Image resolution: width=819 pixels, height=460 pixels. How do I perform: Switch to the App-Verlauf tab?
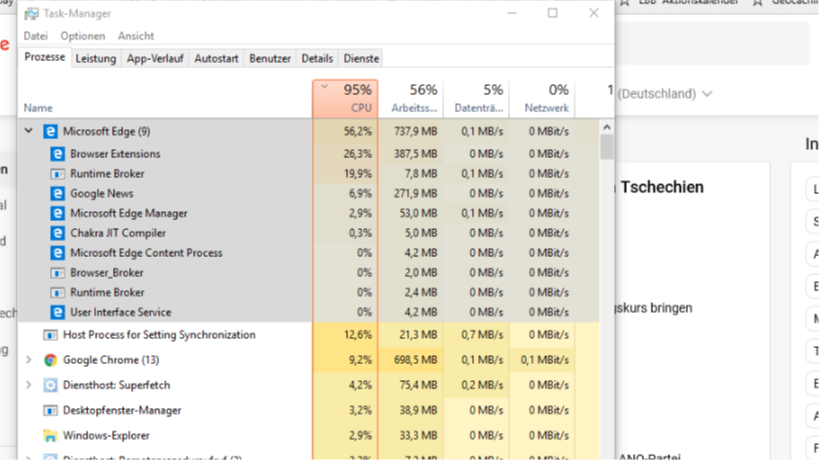155,58
